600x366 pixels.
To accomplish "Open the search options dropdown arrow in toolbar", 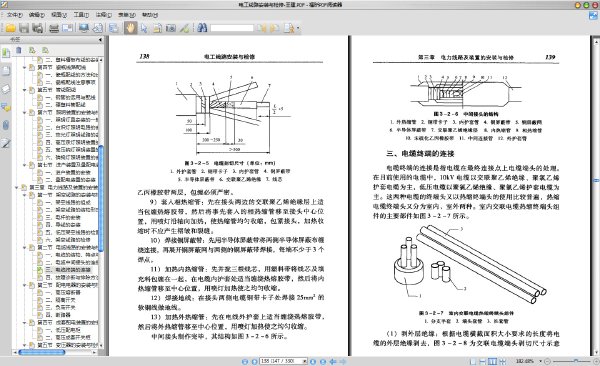I will click(298, 28).
